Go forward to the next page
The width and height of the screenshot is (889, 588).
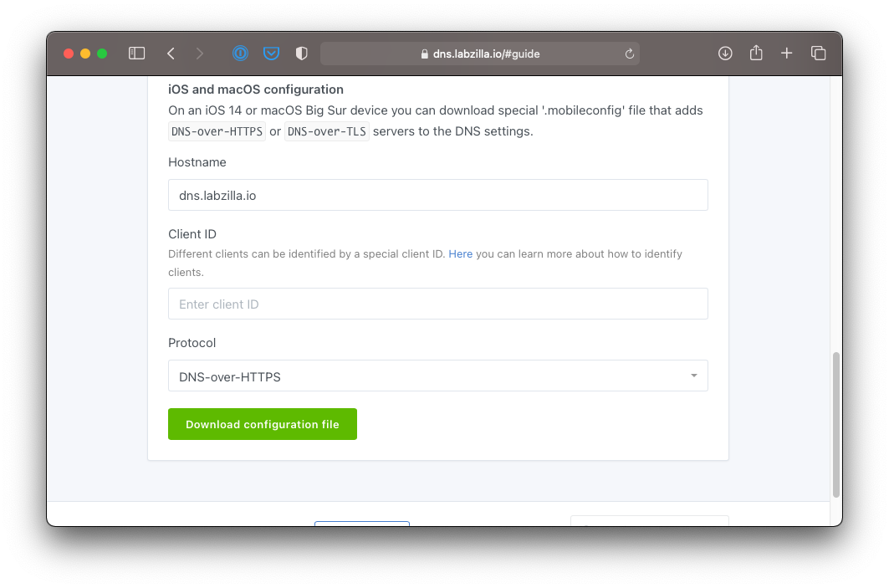point(199,54)
